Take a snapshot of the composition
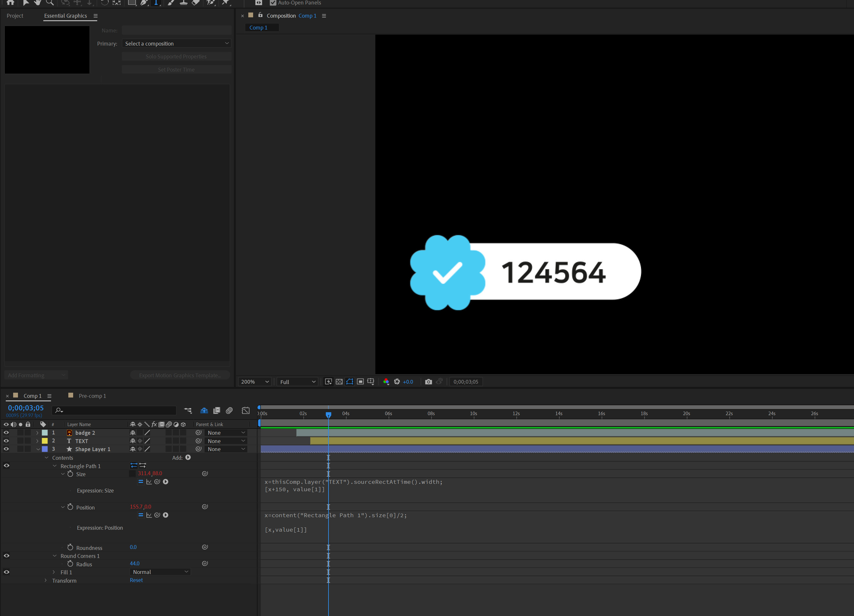The image size is (854, 616). [428, 381]
